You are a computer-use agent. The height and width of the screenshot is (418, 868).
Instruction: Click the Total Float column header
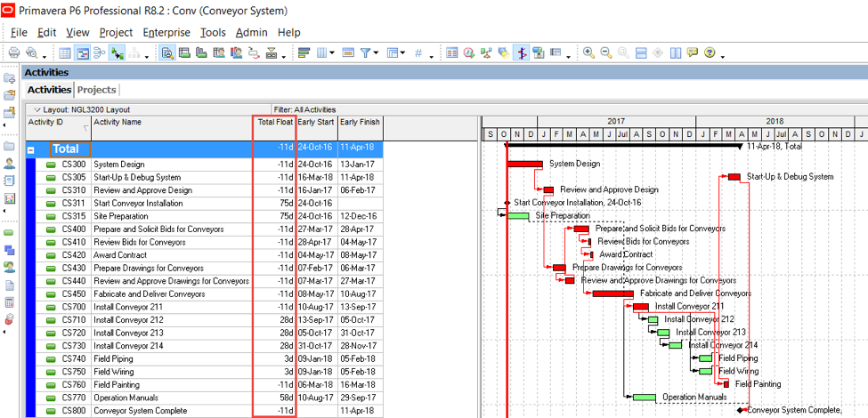pyautogui.click(x=275, y=128)
